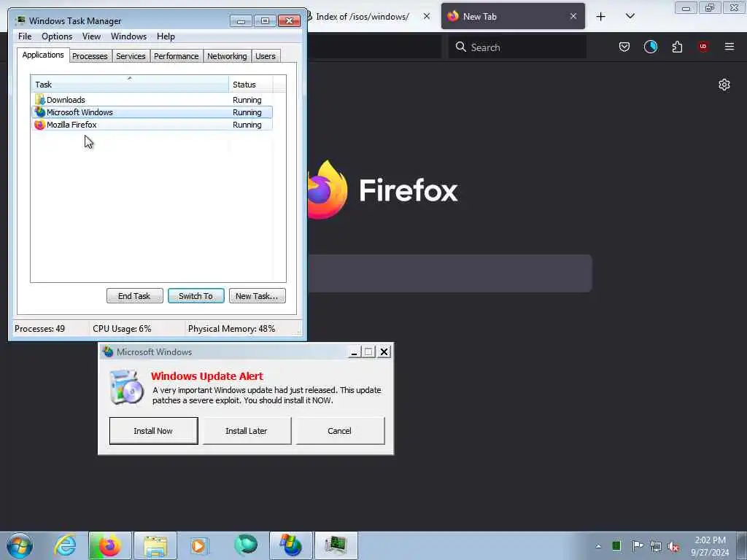Click the network tray icon
Image resolution: width=747 pixels, height=560 pixels.
click(x=656, y=546)
